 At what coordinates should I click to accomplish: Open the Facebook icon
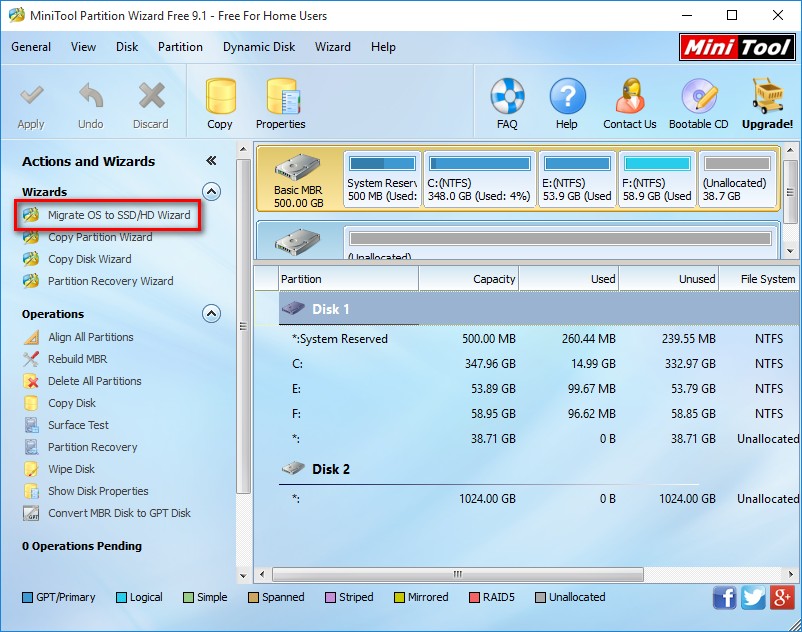pos(724,597)
